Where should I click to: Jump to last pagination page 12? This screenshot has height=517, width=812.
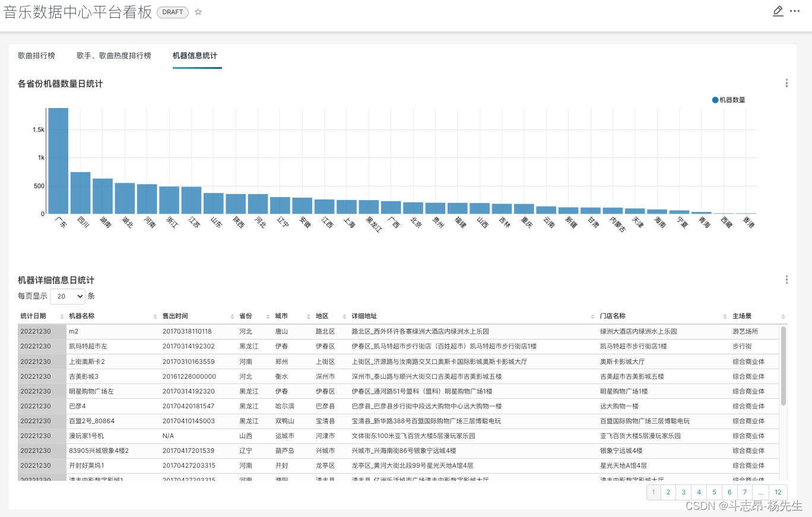click(778, 492)
